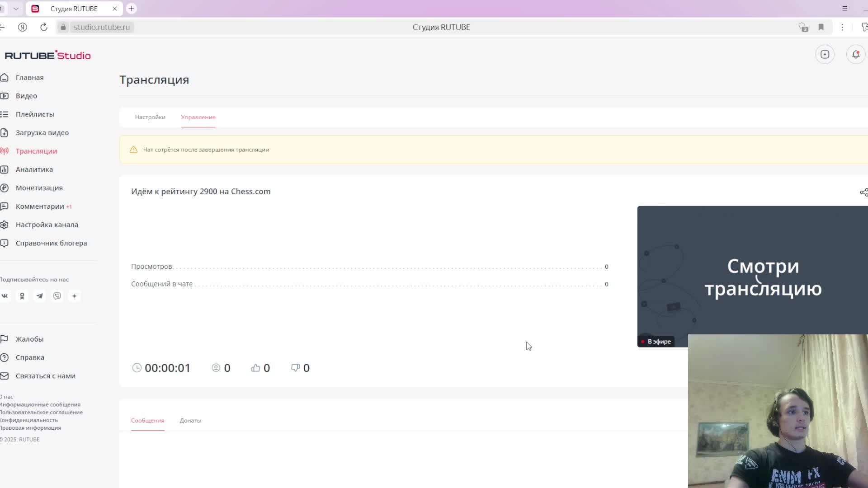Switch to the Настройки tab
Viewport: 868px width, 488px height.
(x=150, y=117)
